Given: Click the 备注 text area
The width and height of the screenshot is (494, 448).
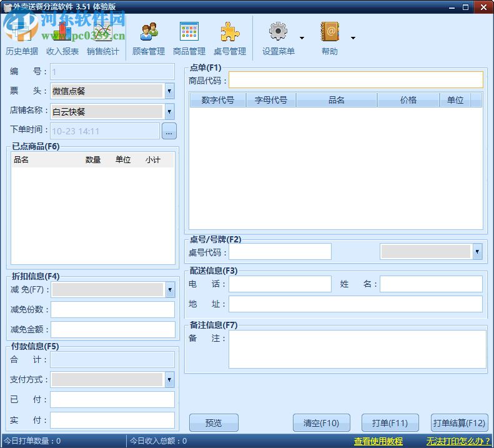Looking at the screenshot, I should (357, 349).
